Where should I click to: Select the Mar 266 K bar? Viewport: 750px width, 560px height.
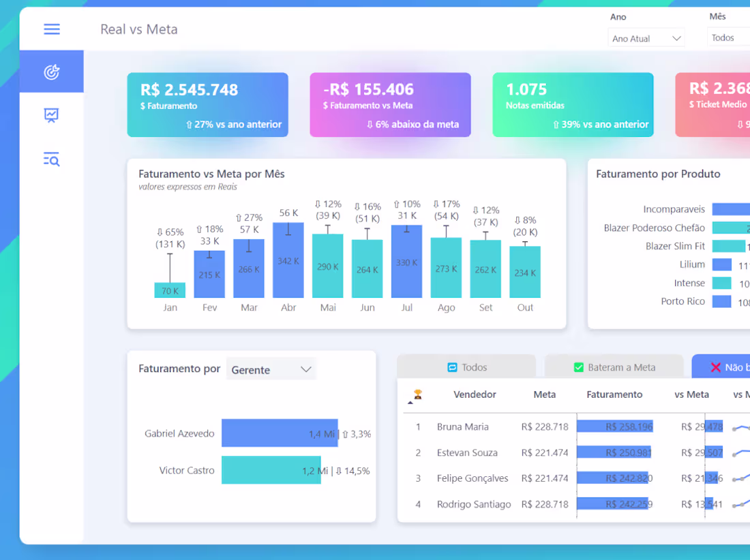[x=249, y=268]
